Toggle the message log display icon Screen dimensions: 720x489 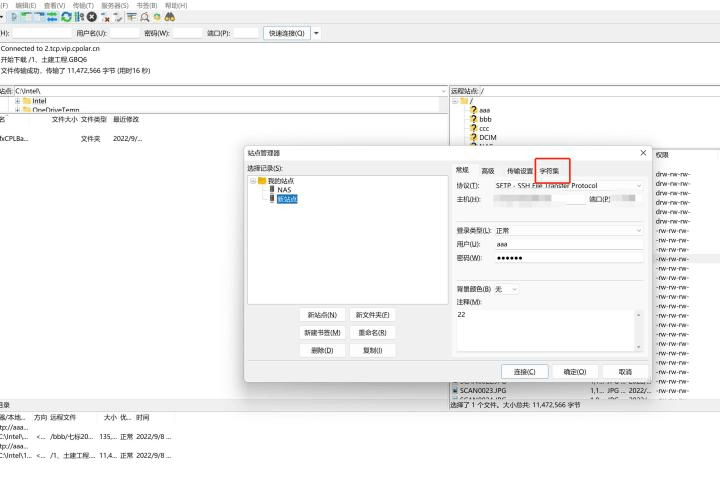[14, 17]
